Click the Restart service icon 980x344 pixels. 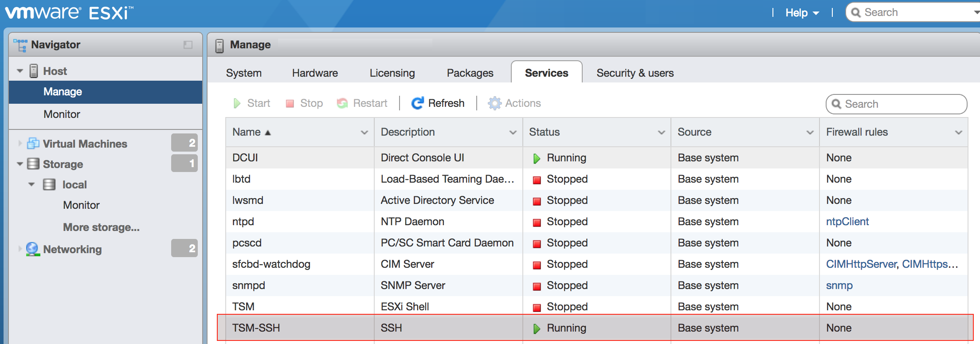(342, 103)
